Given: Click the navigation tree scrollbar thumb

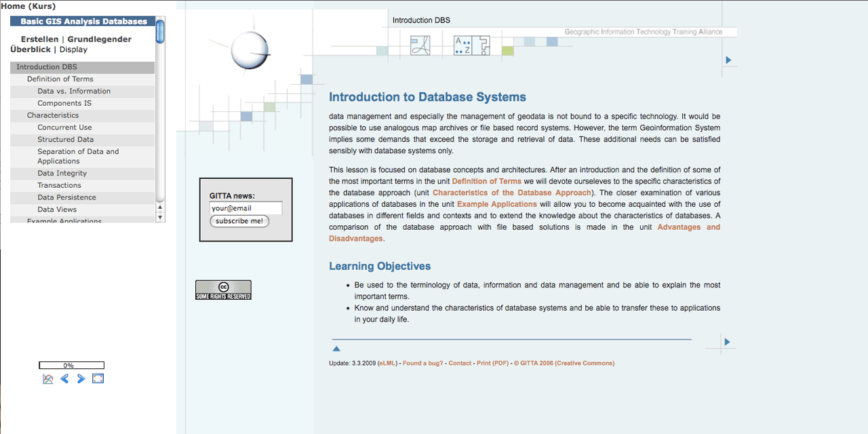Looking at the screenshot, I should (x=160, y=32).
